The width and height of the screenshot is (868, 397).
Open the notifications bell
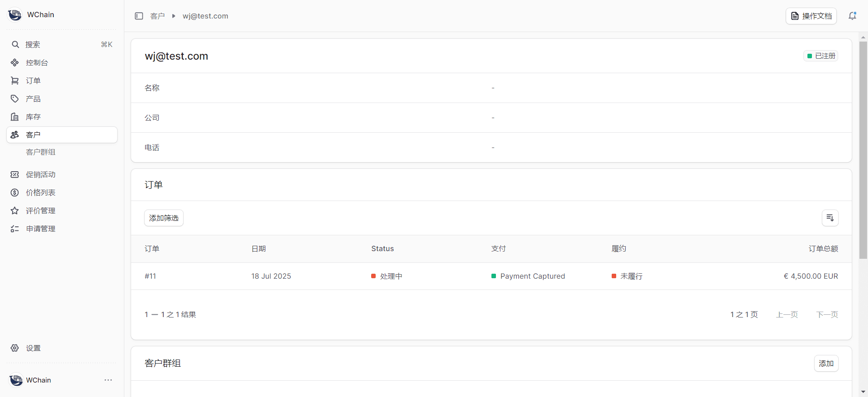tap(852, 16)
